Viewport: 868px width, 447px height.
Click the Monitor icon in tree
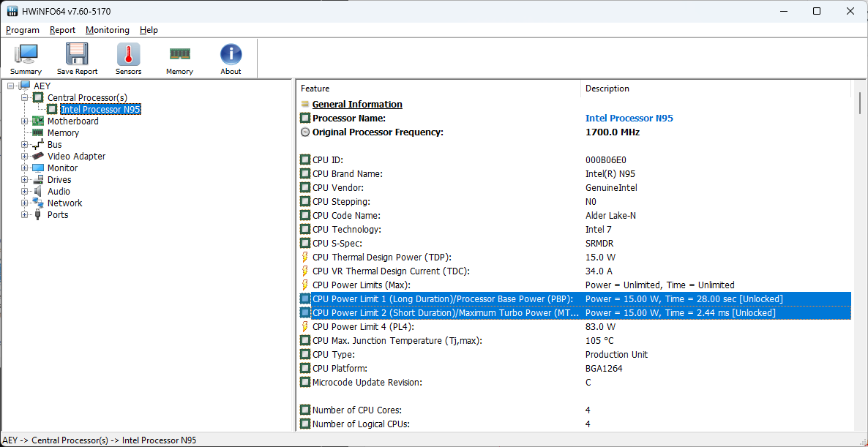point(37,168)
